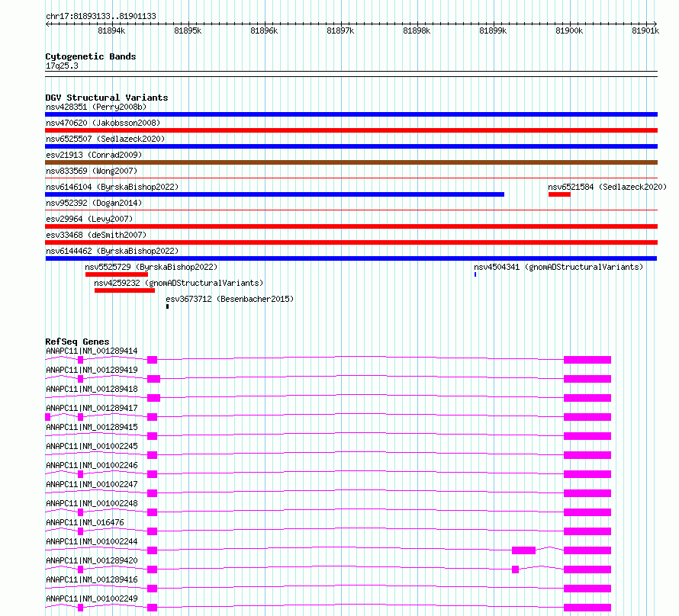Select the small black esv3673712 variant mark
Screen dimensions: 679x616
[x=167, y=306]
